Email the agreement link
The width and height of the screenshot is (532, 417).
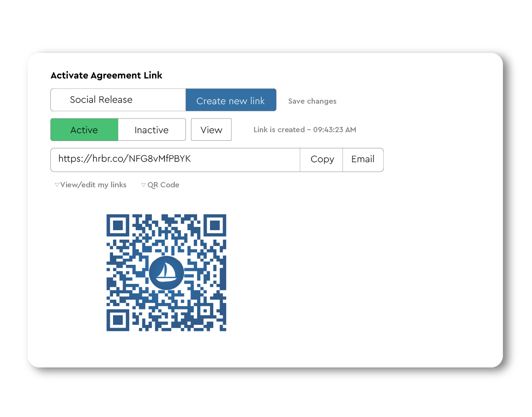363,160
